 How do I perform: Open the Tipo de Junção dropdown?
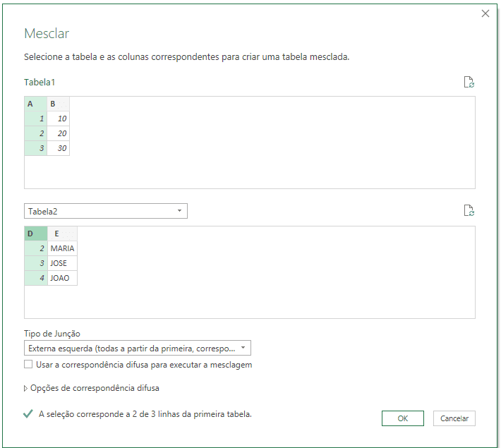coord(138,348)
